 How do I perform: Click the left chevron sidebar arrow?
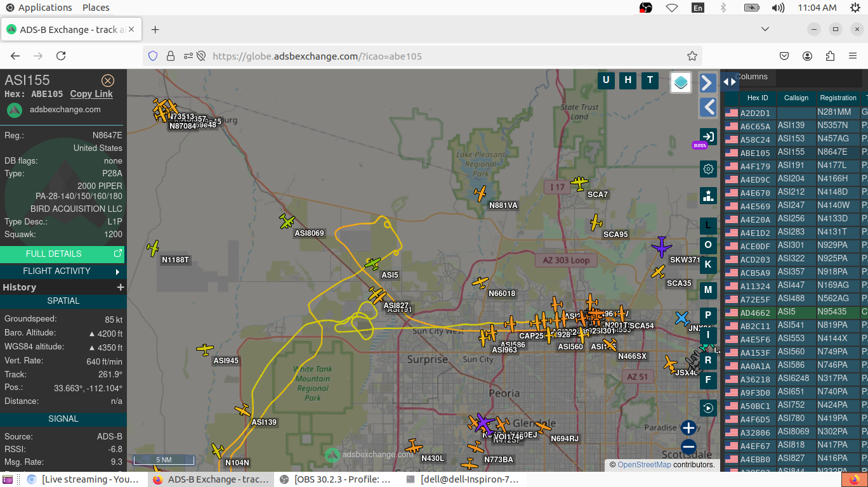click(708, 107)
